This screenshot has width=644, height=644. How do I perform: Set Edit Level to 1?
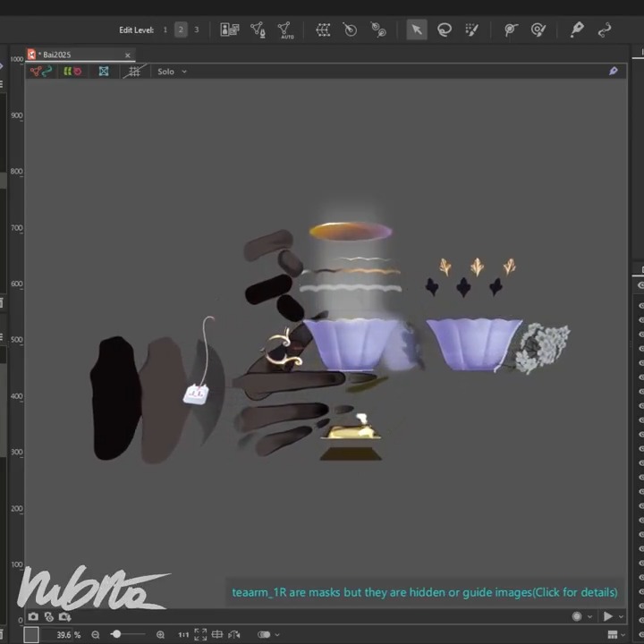[165, 30]
